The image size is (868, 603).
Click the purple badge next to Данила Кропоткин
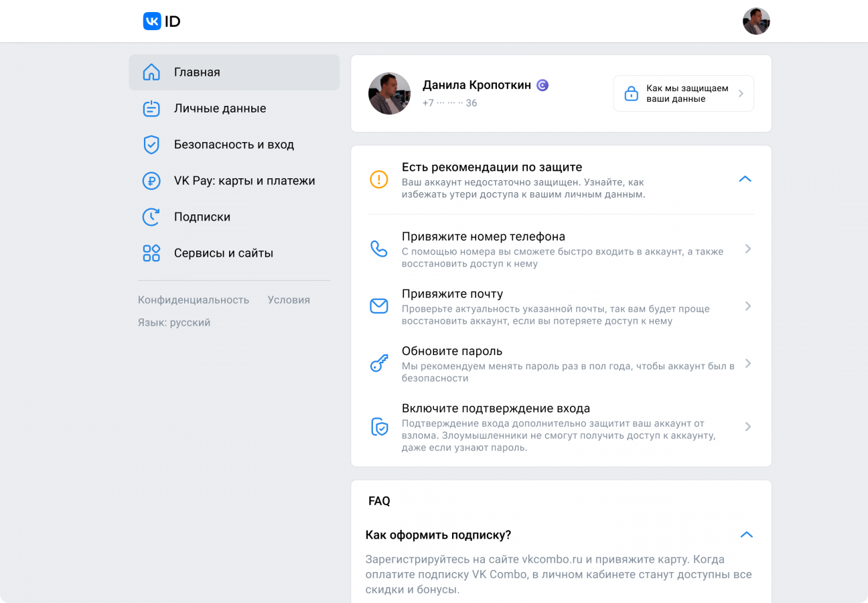542,85
